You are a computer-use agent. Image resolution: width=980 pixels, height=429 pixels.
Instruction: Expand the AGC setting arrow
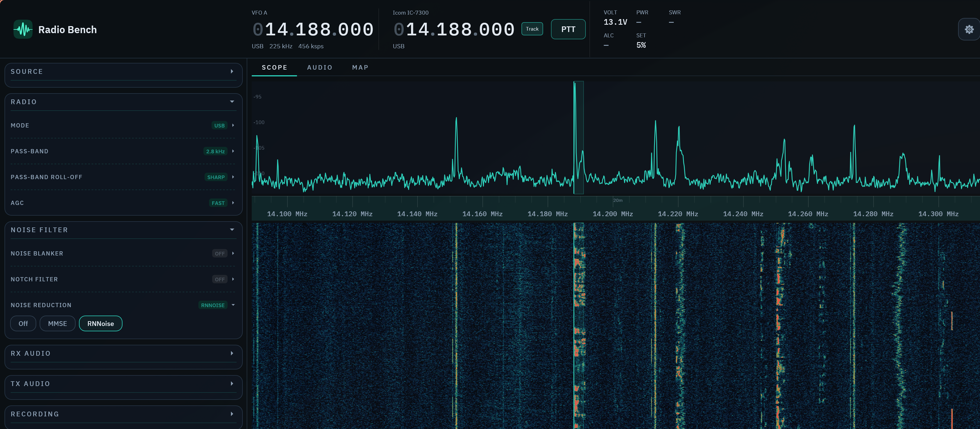point(233,203)
